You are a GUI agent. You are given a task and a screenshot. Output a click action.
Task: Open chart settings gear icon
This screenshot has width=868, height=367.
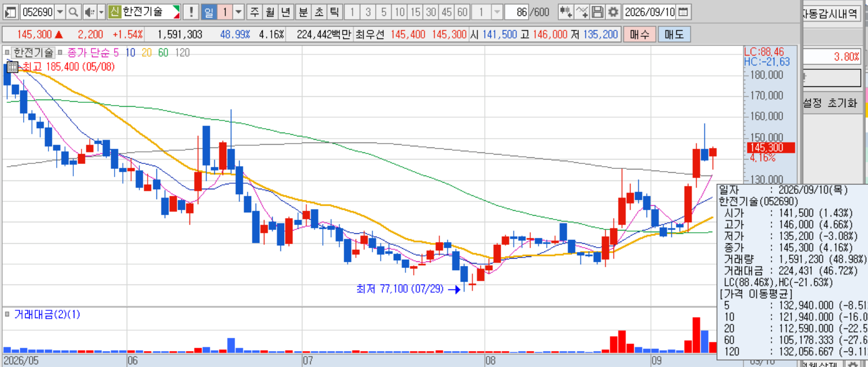pos(613,12)
